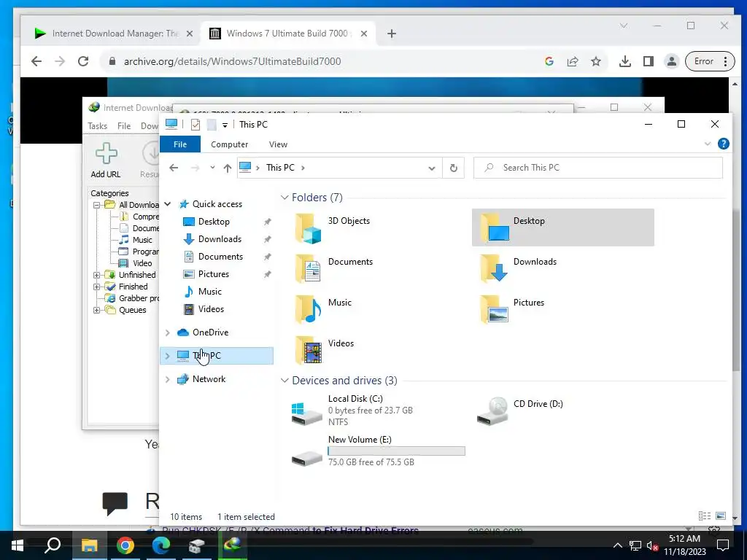Open recent locations dropdown arrow
This screenshot has height=560, width=747.
point(212,168)
